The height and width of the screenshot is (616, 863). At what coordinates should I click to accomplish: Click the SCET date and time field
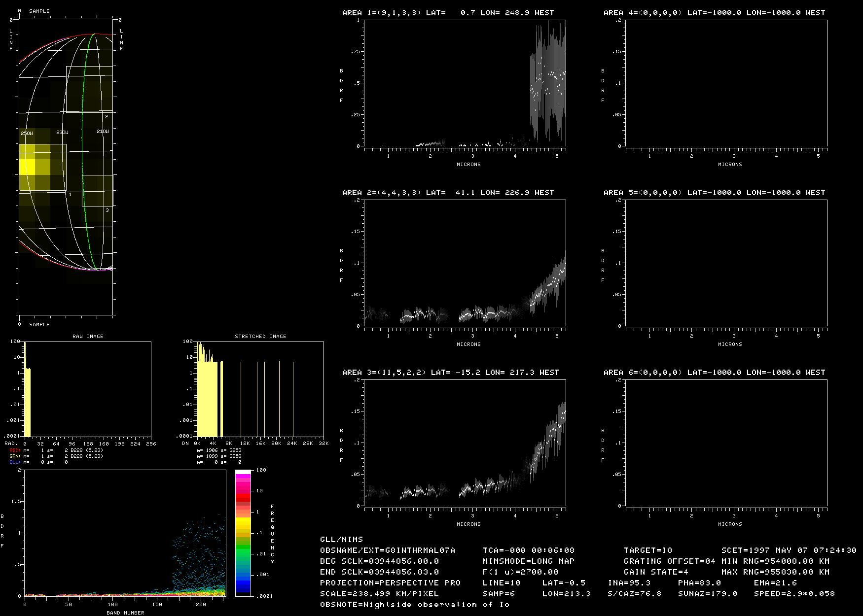[x=789, y=550]
